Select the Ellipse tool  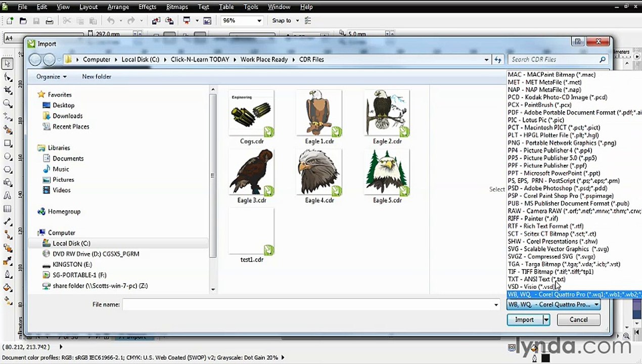click(x=8, y=156)
